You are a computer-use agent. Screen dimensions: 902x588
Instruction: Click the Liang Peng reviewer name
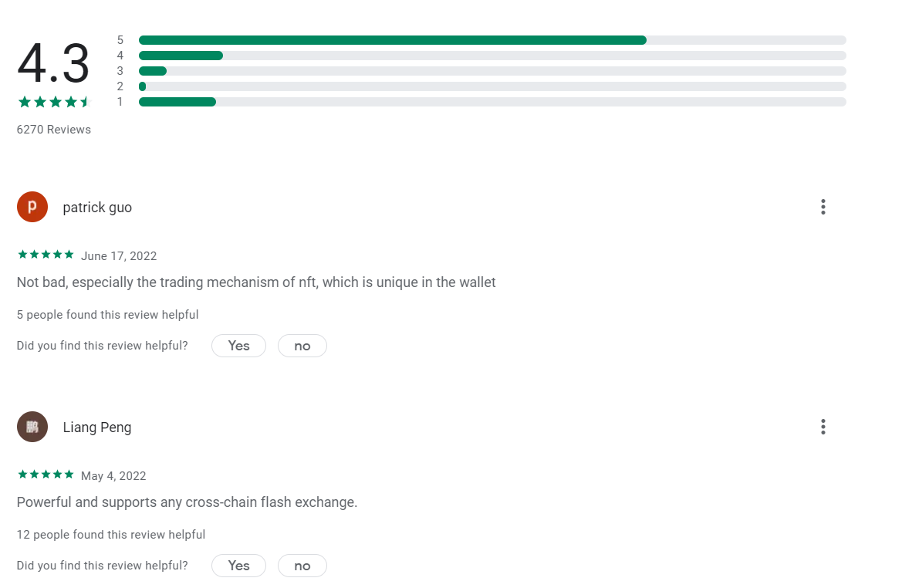click(97, 427)
